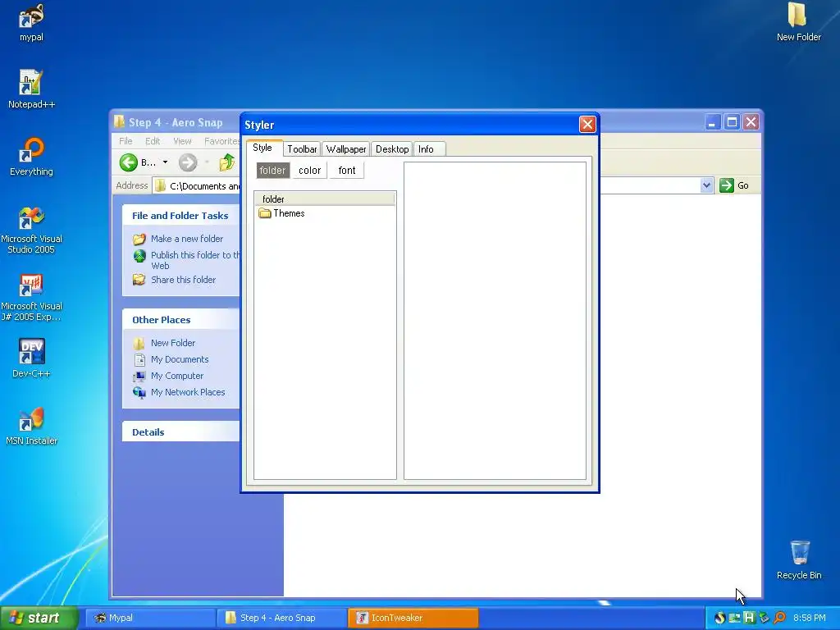The height and width of the screenshot is (630, 840).
Task: Open My Documents under Other Places
Action: tap(180, 359)
